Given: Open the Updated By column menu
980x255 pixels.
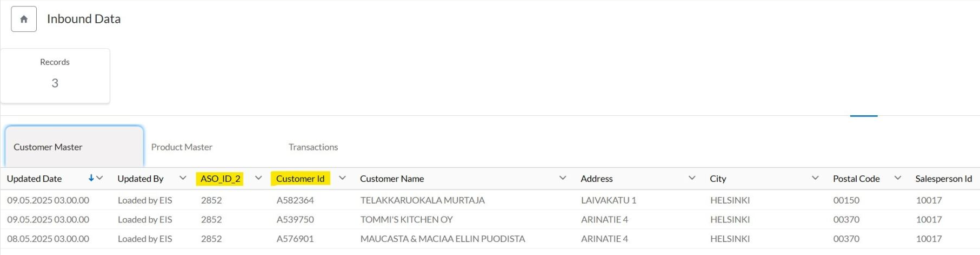Looking at the screenshot, I should tap(183, 178).
